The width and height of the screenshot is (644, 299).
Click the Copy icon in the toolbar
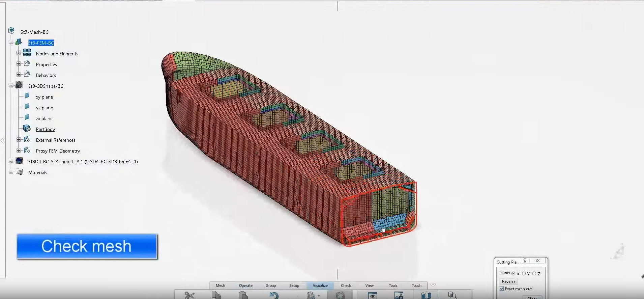pyautogui.click(x=216, y=295)
